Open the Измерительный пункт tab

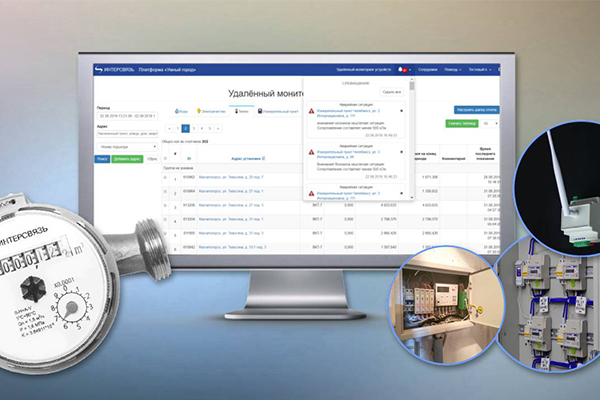pos(275,111)
